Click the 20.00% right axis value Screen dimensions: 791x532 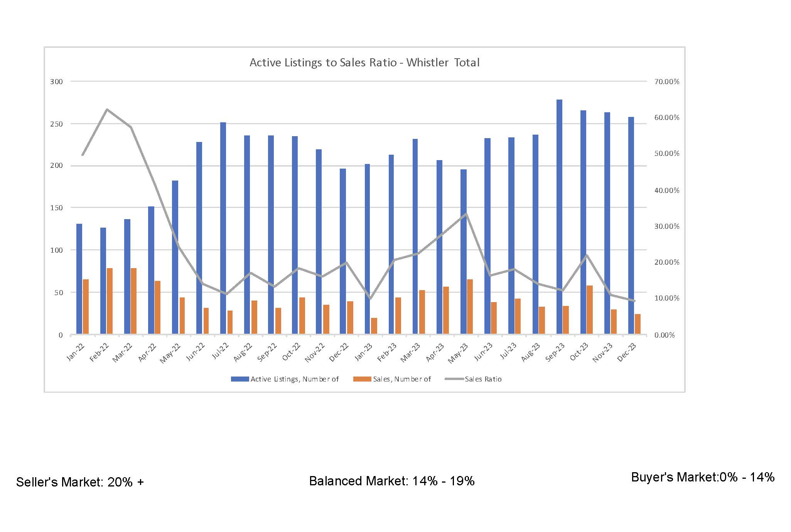(667, 262)
